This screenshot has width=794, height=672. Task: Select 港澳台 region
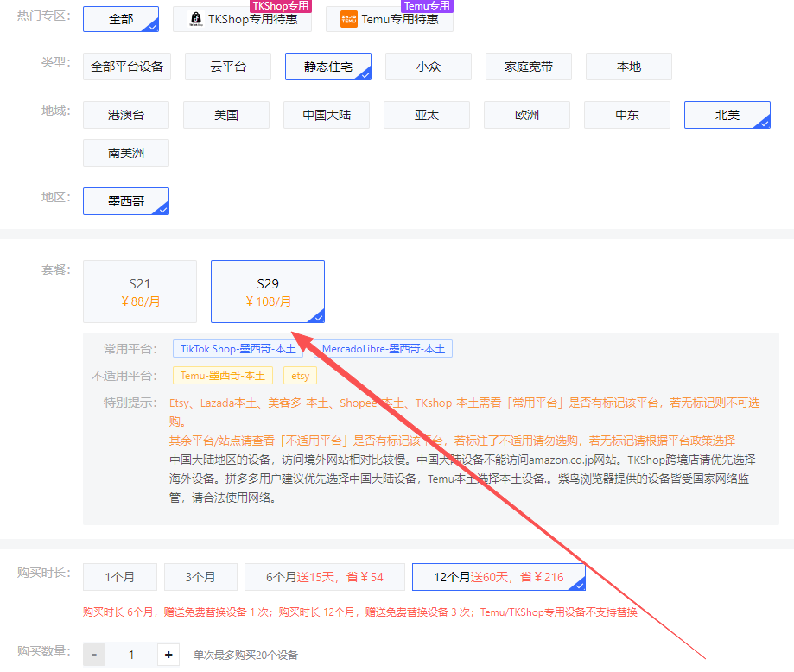coord(126,115)
